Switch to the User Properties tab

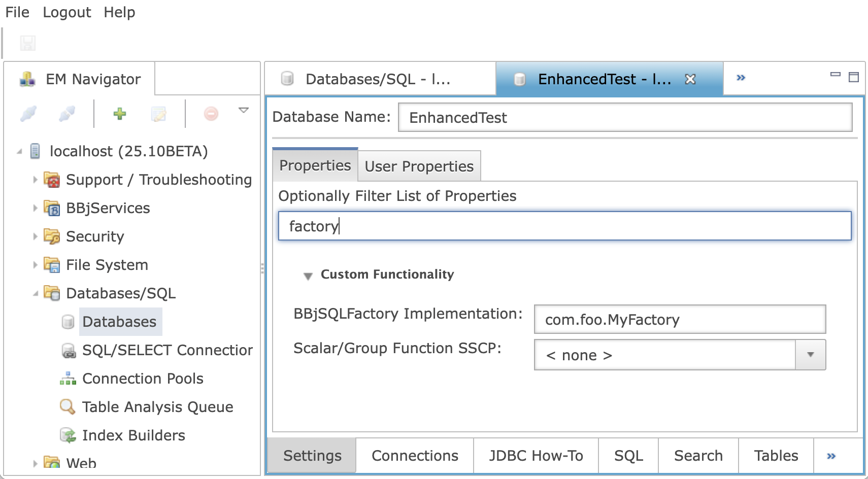pyautogui.click(x=419, y=166)
